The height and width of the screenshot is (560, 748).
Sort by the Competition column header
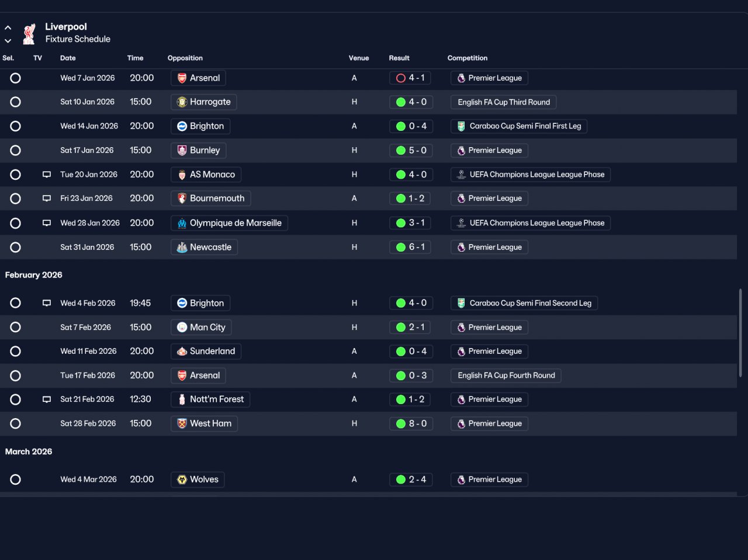tap(467, 58)
